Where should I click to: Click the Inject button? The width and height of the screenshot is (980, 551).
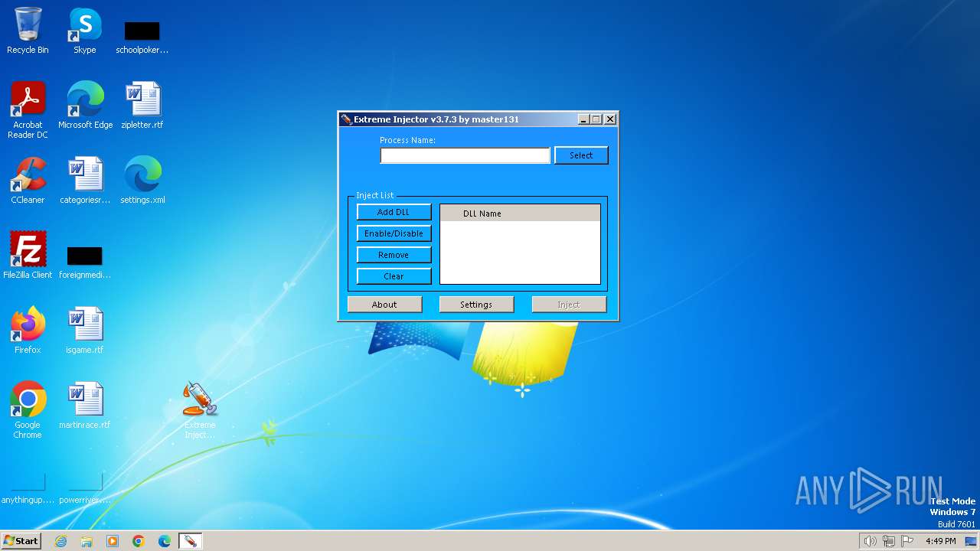pyautogui.click(x=569, y=305)
